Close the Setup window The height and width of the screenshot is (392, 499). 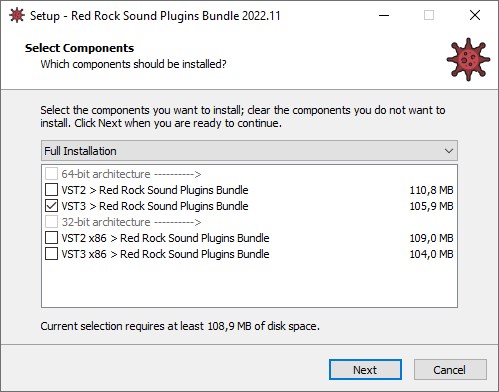[x=475, y=15]
